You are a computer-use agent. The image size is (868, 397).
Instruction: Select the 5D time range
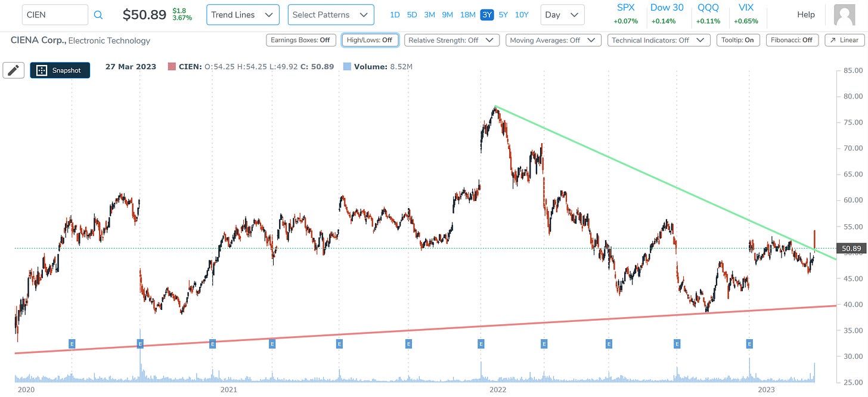[x=412, y=15]
